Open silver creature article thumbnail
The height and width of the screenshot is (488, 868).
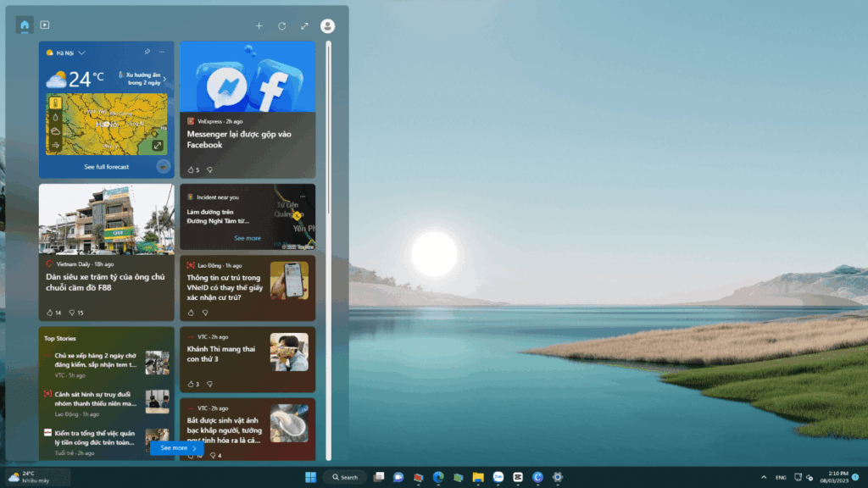[289, 424]
